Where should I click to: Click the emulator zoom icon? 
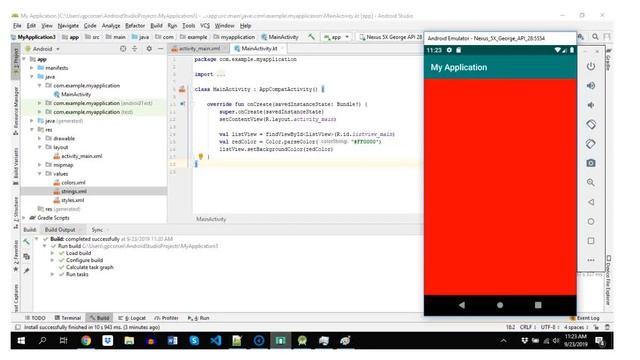(x=591, y=182)
